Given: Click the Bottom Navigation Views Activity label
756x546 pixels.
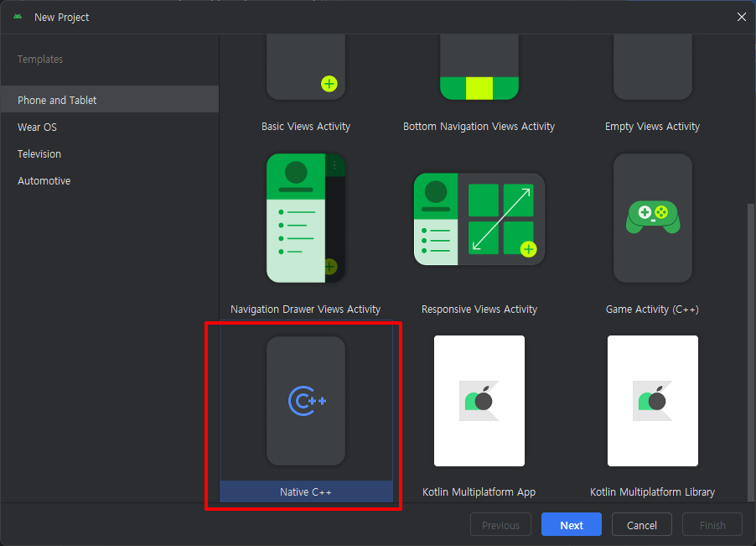Looking at the screenshot, I should click(479, 127).
